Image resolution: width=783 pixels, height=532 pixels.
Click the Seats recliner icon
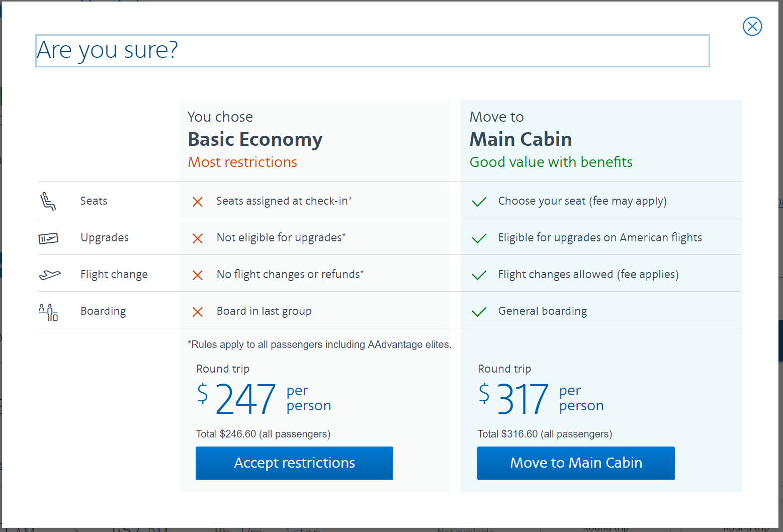coord(48,201)
